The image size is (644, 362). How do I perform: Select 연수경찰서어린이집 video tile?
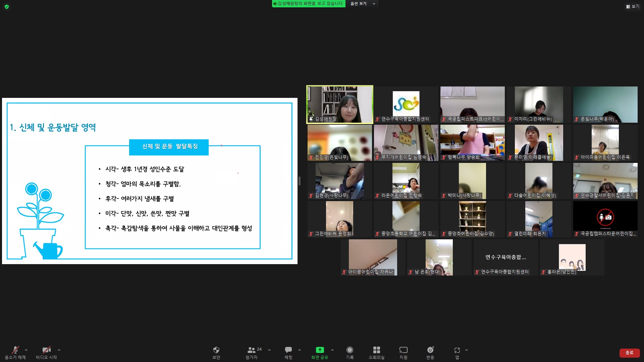605,181
